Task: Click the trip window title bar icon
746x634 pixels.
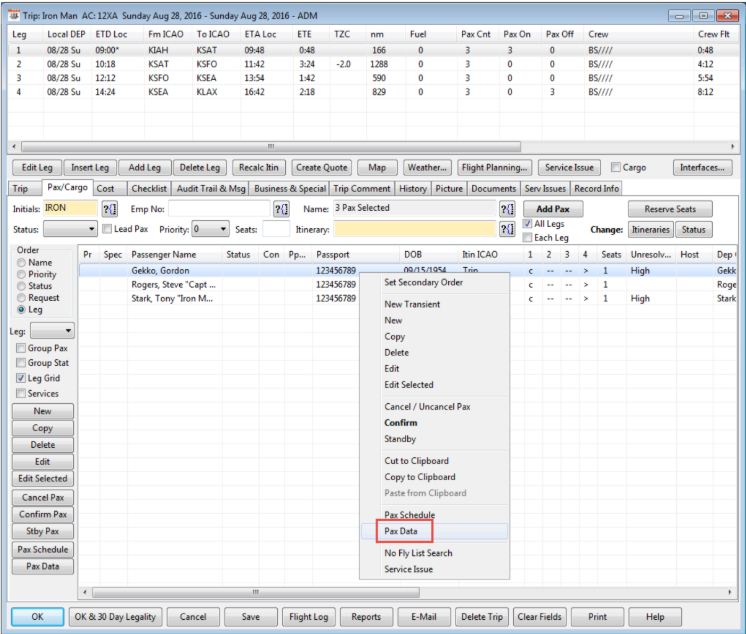Action: [13, 15]
